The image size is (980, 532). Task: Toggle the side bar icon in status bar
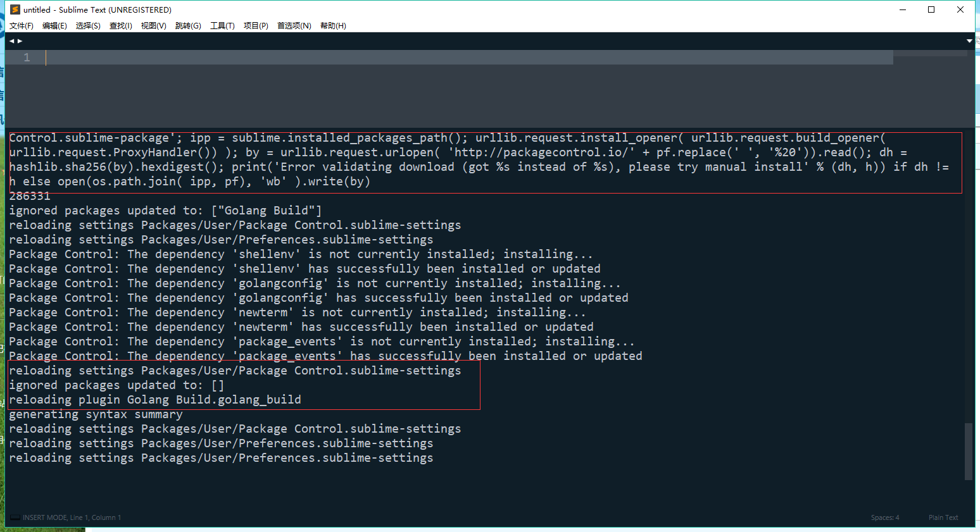pyautogui.click(x=15, y=517)
